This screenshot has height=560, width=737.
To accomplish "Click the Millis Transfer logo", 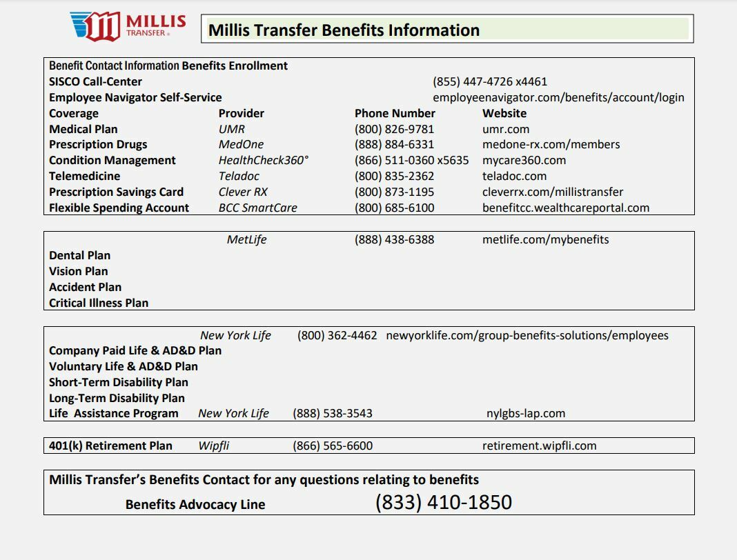I will point(128,26).
